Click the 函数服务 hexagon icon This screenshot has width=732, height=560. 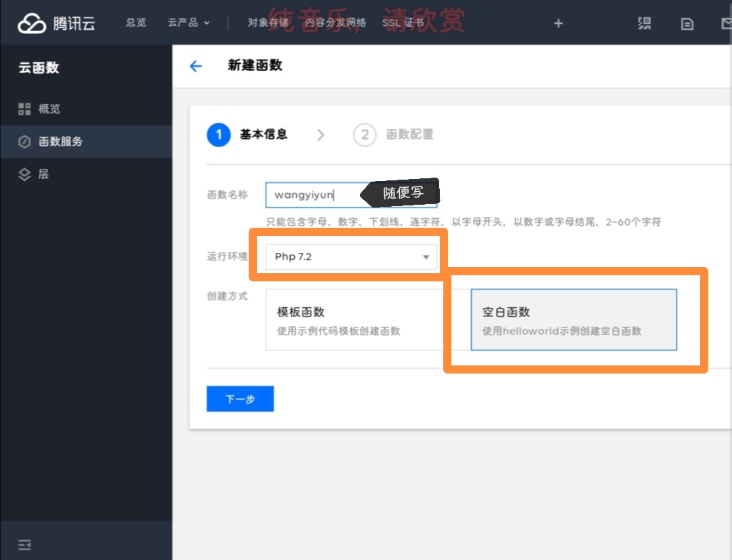tap(24, 142)
